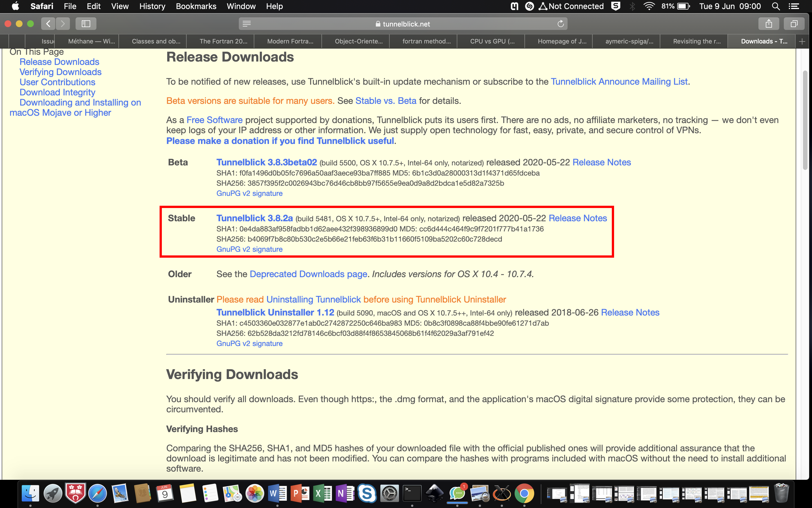Click the Bluetooth icon in menu bar

pos(632,6)
